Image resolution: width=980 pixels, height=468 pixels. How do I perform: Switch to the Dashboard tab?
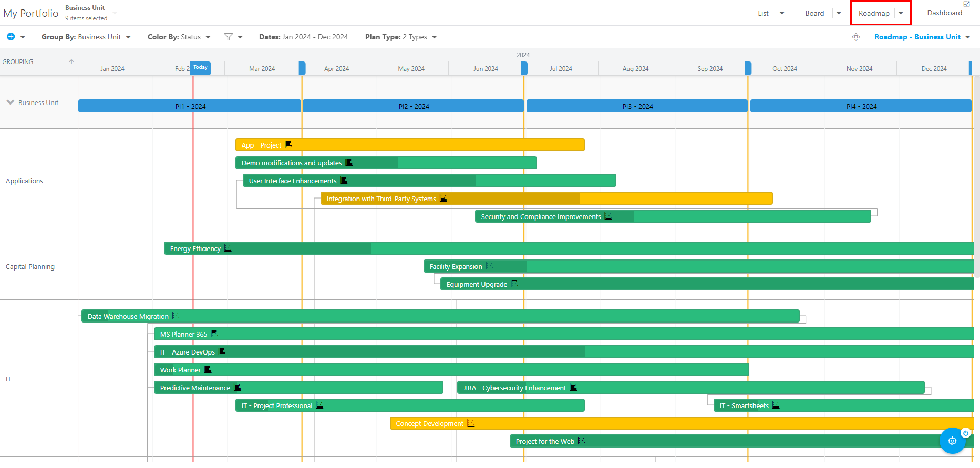(x=944, y=13)
